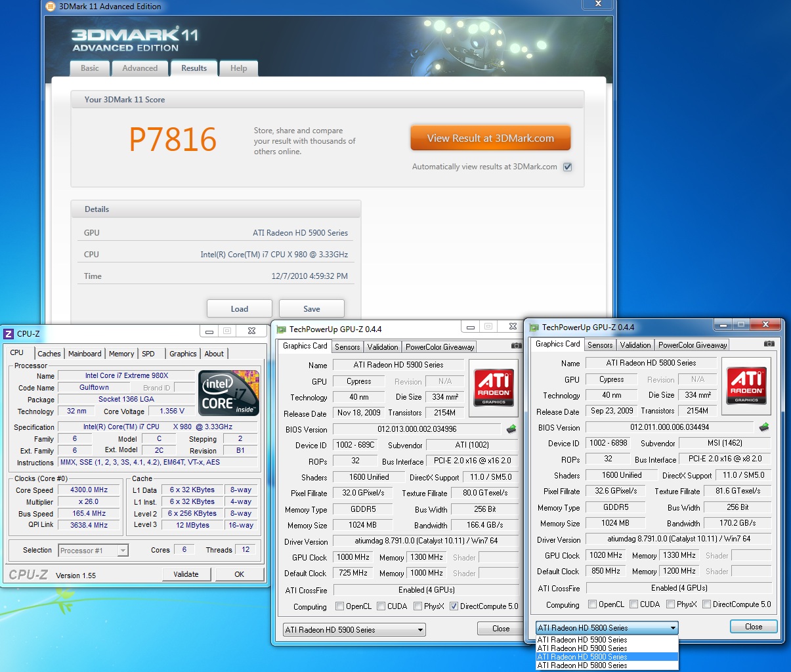The image size is (791, 672).
Task: Click QPI Link 3638.4 MHz field in CPU-Z
Action: tap(89, 526)
